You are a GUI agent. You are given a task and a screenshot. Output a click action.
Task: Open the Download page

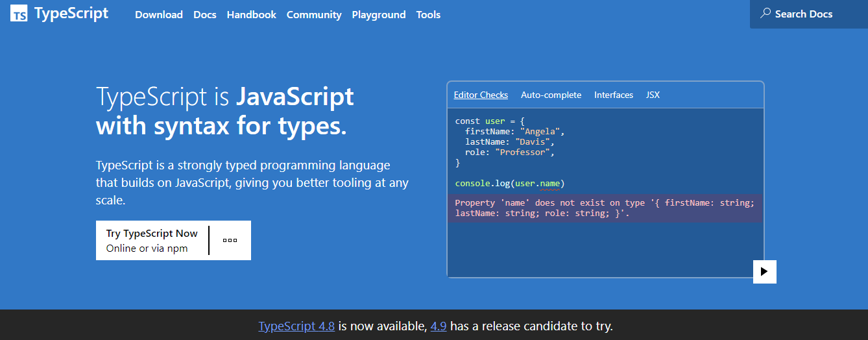click(159, 14)
